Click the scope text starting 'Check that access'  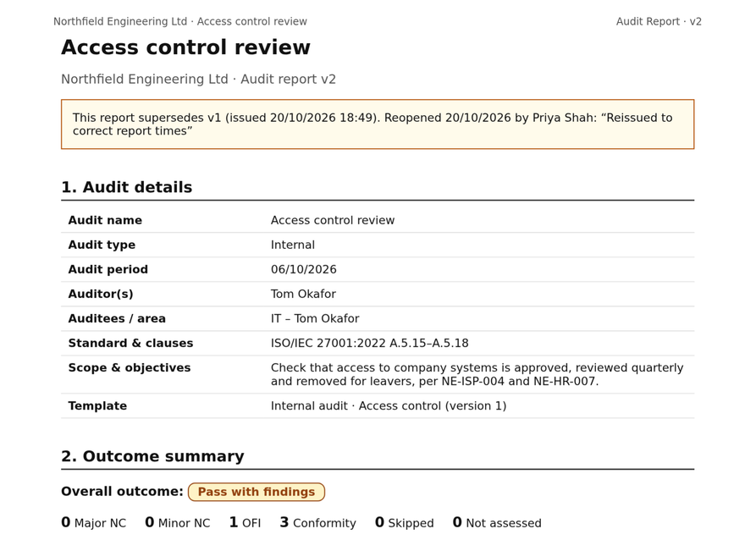tap(477, 375)
